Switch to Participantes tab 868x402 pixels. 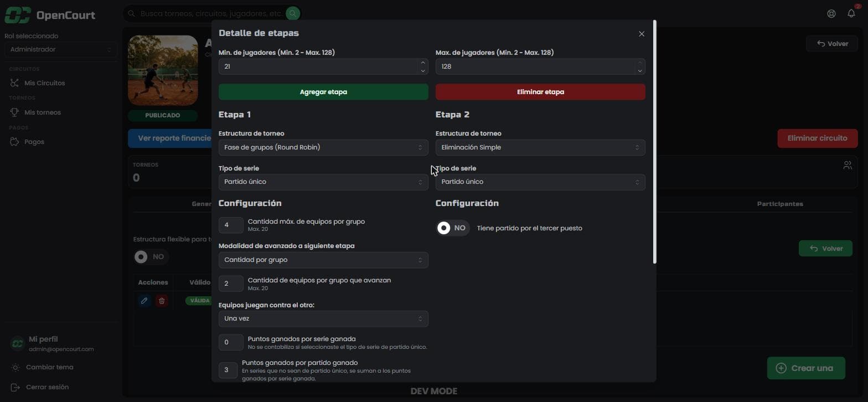click(x=779, y=204)
